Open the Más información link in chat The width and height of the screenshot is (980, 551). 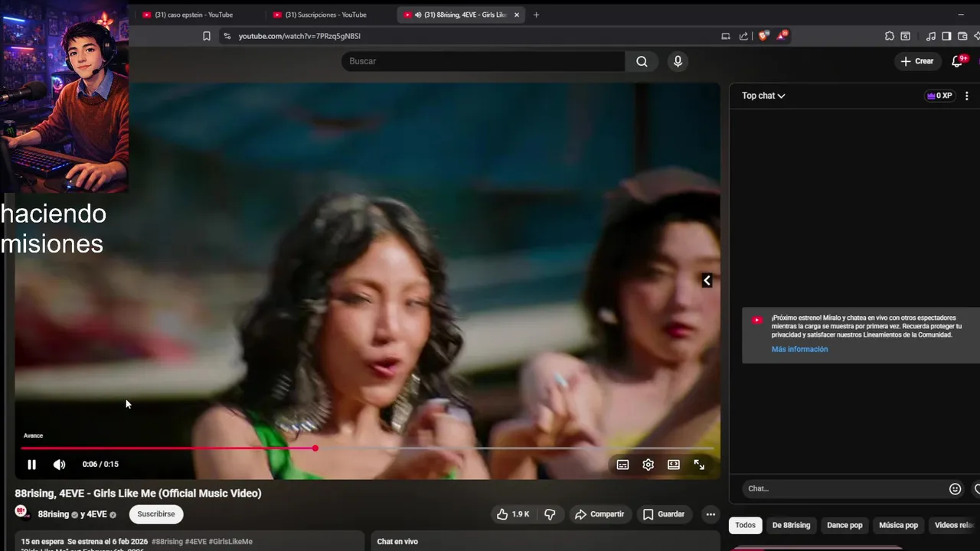point(799,349)
